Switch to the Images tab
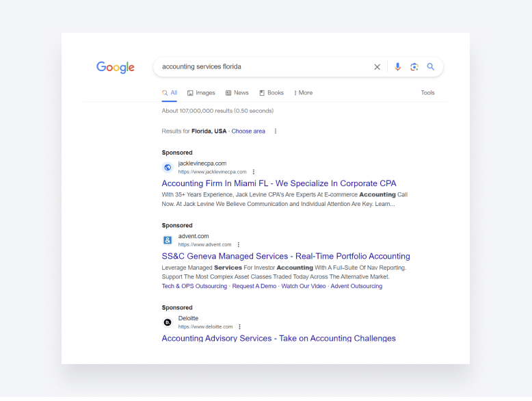 [201, 93]
